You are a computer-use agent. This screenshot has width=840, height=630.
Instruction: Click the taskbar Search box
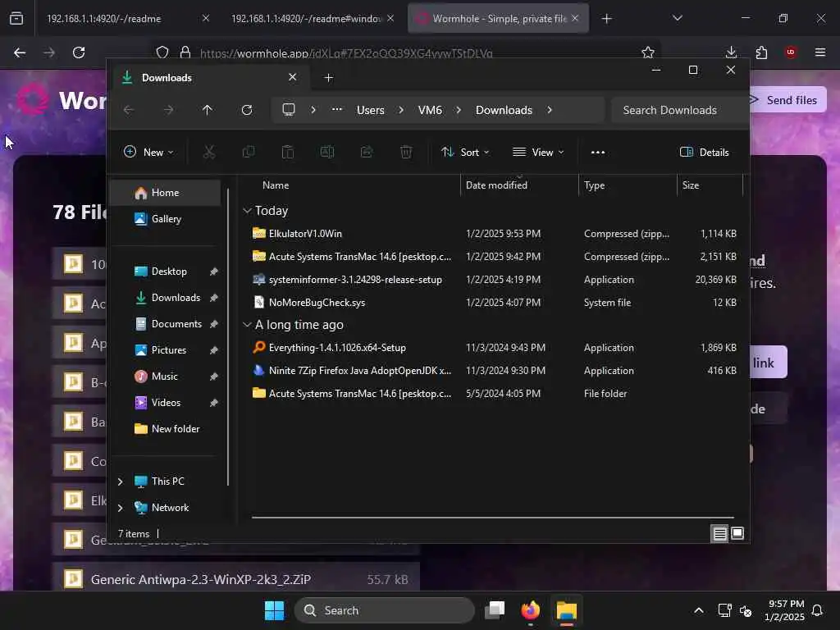384,610
